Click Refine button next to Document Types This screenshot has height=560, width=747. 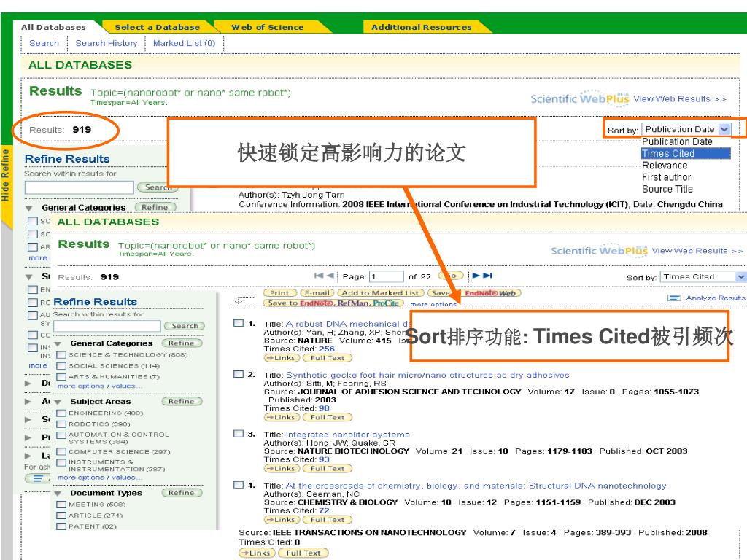[182, 493]
